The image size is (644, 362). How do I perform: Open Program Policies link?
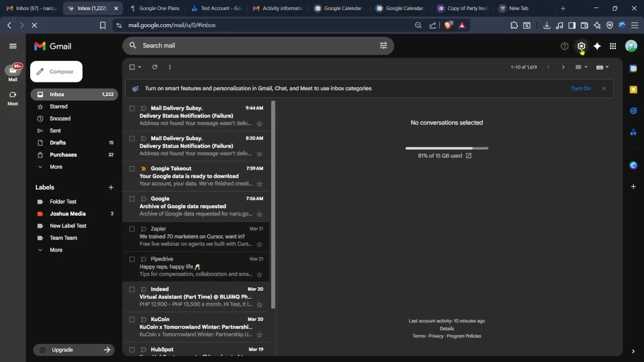click(464, 336)
